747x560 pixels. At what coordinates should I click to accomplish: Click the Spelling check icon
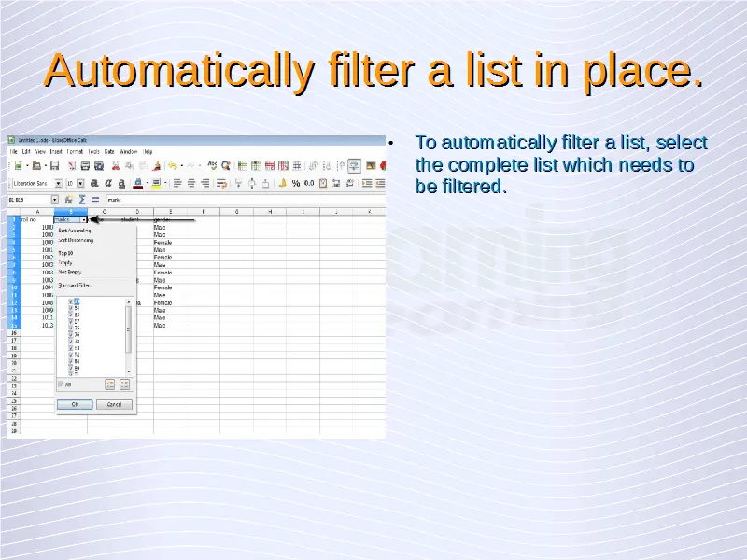(212, 166)
